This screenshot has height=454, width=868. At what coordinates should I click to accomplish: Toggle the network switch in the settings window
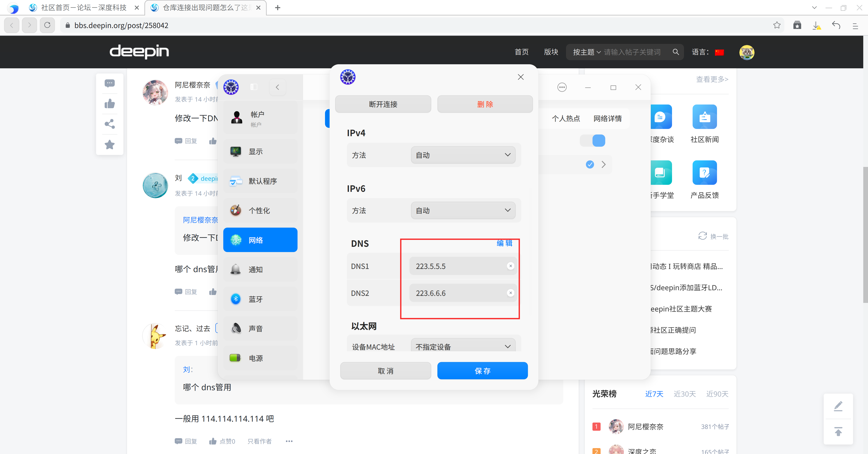click(x=592, y=141)
